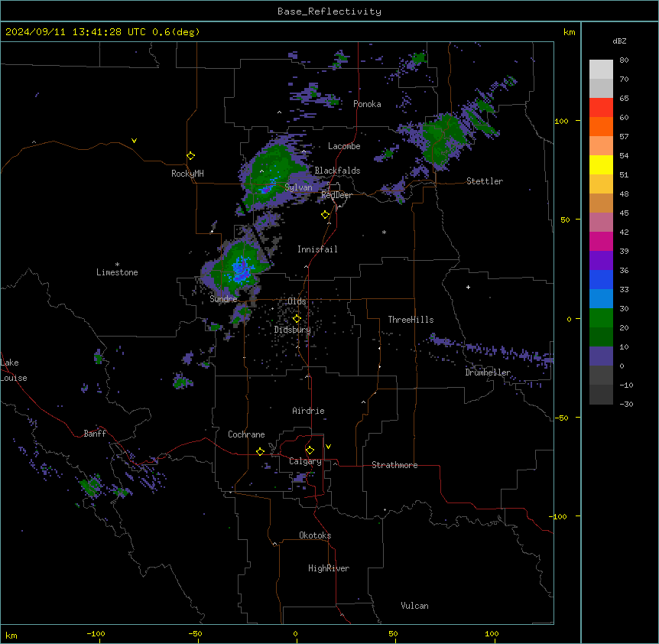The height and width of the screenshot is (644, 659).
Task: Click the RockyMH label
Action: [187, 174]
